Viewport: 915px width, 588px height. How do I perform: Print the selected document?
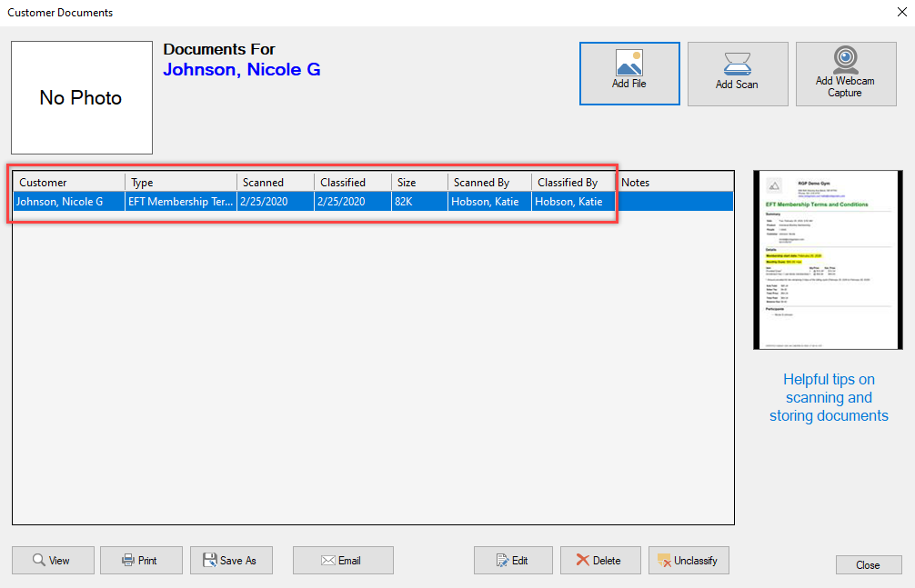[x=141, y=560]
